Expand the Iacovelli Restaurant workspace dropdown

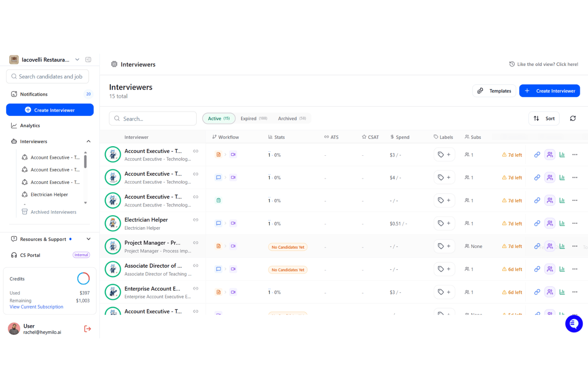pyautogui.click(x=77, y=60)
